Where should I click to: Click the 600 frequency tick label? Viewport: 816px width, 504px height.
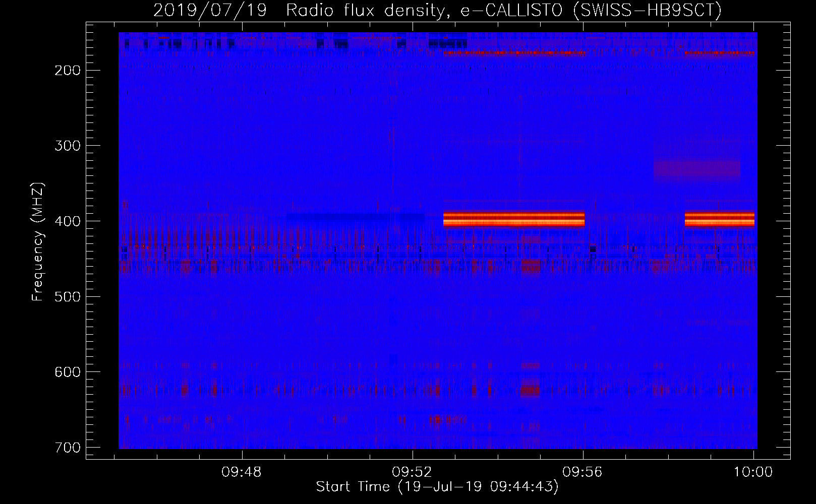[67, 372]
